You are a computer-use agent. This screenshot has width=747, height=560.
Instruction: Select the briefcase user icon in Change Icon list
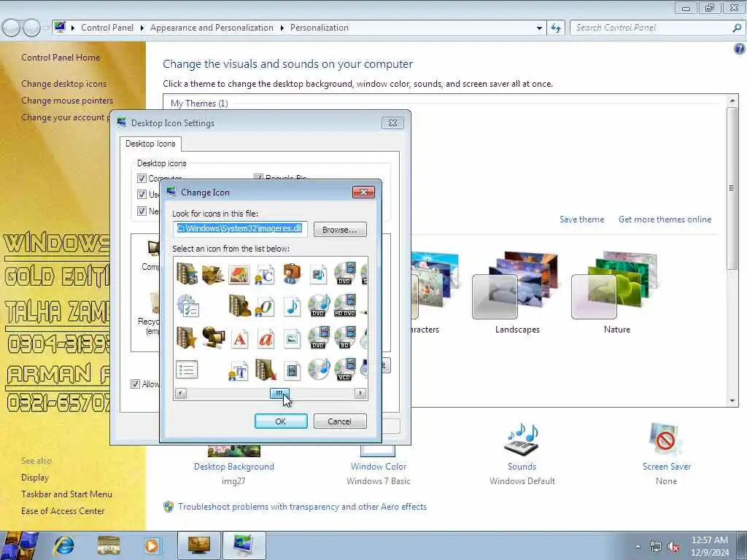pos(292,274)
